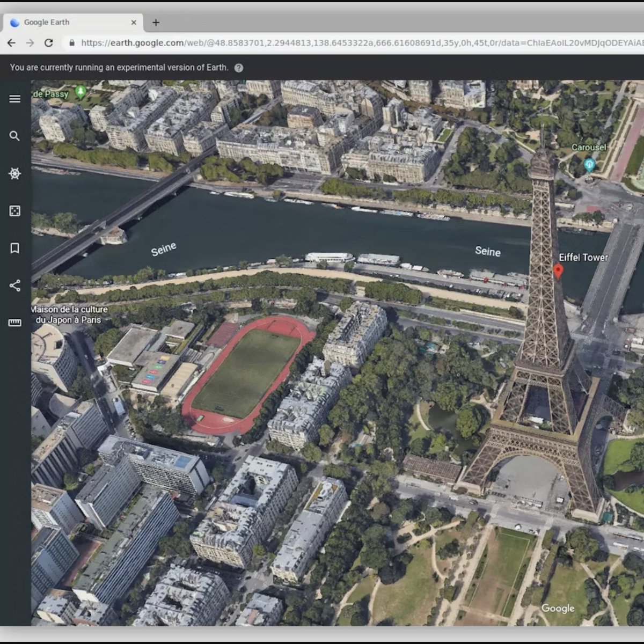This screenshot has height=644, width=644.
Task: Click the I'm Feeling Lucky dice icon
Action: [15, 211]
